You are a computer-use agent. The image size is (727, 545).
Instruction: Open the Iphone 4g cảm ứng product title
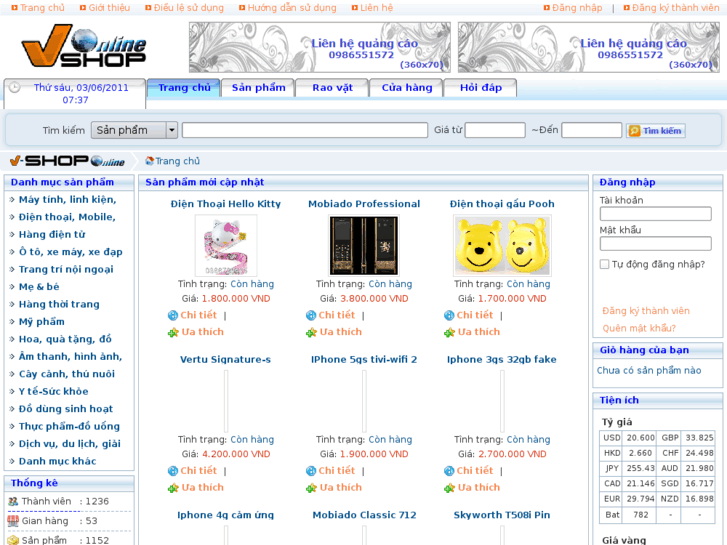225,515
